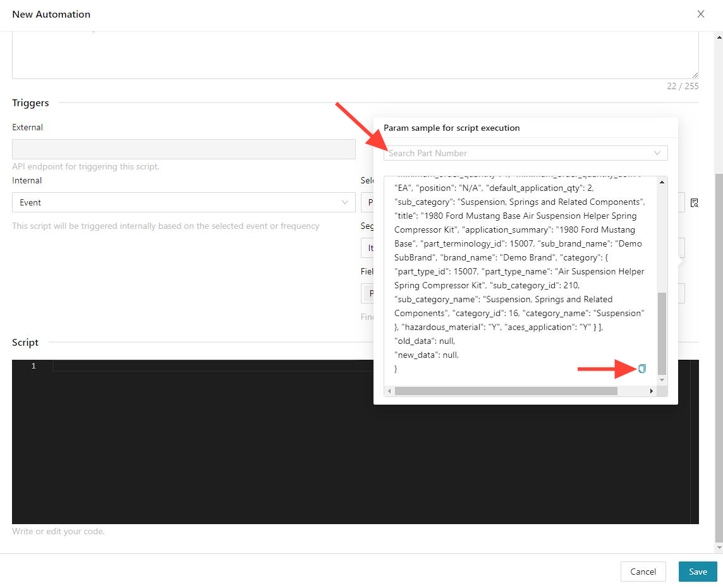Image resolution: width=723 pixels, height=588 pixels.
Task: Click the Save button
Action: point(698,572)
